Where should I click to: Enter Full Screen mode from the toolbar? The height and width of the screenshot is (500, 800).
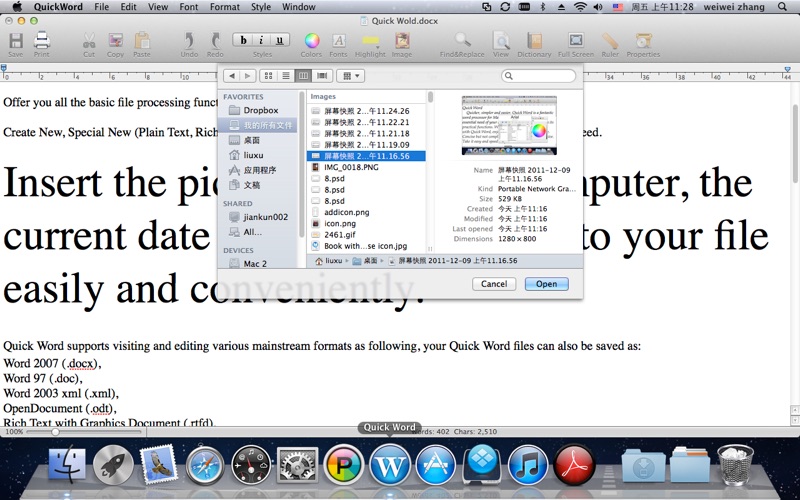575,42
